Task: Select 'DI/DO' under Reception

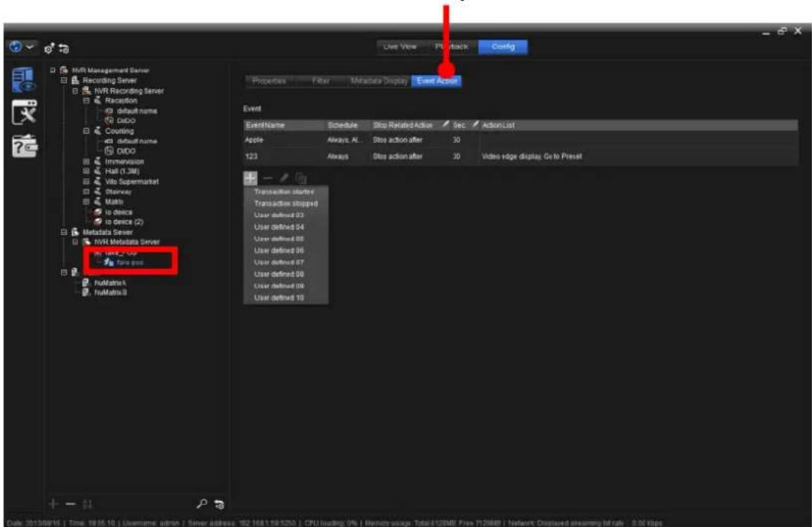Action: (x=126, y=120)
